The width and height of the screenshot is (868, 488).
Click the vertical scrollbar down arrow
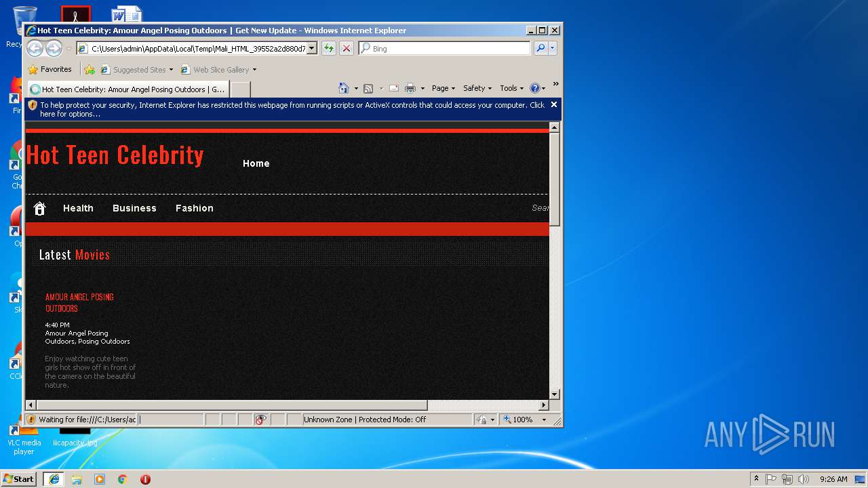point(554,394)
